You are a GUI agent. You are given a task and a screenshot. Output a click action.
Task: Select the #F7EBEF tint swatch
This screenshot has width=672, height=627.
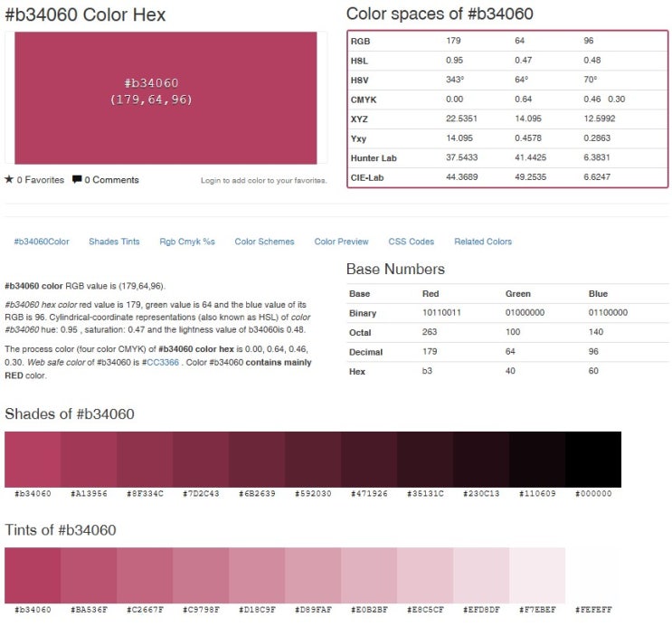[537, 575]
